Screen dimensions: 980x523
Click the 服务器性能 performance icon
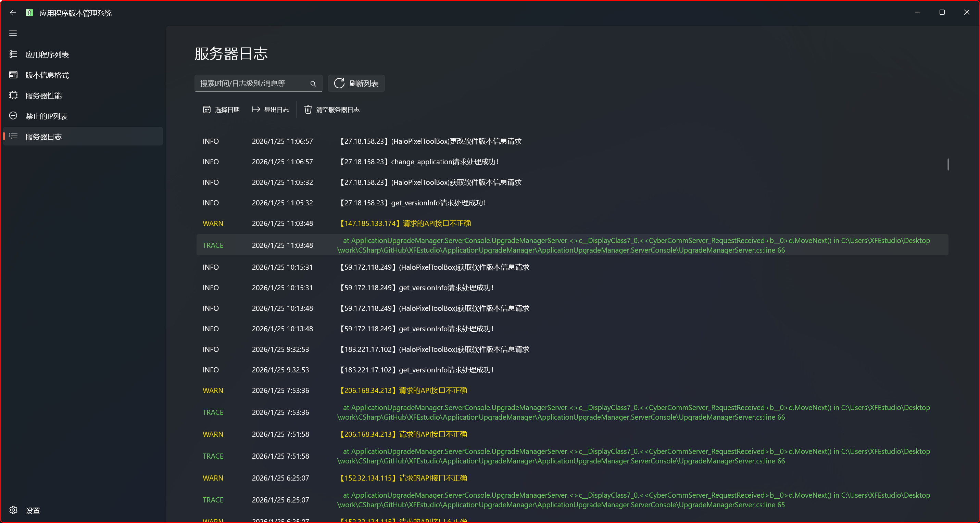13,95
